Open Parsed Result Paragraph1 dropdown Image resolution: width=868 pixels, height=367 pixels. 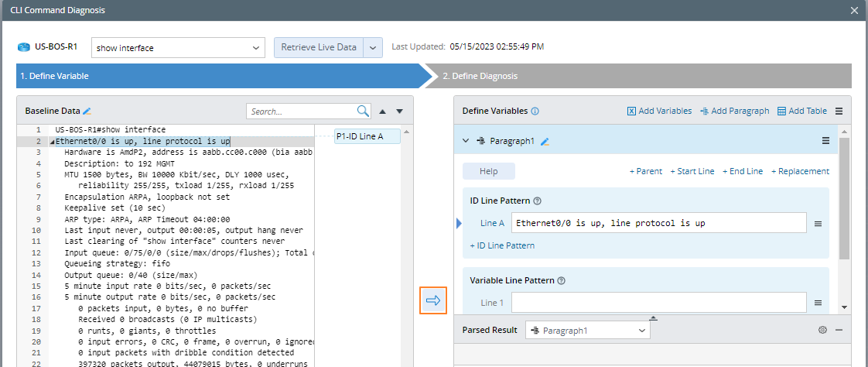coord(589,331)
